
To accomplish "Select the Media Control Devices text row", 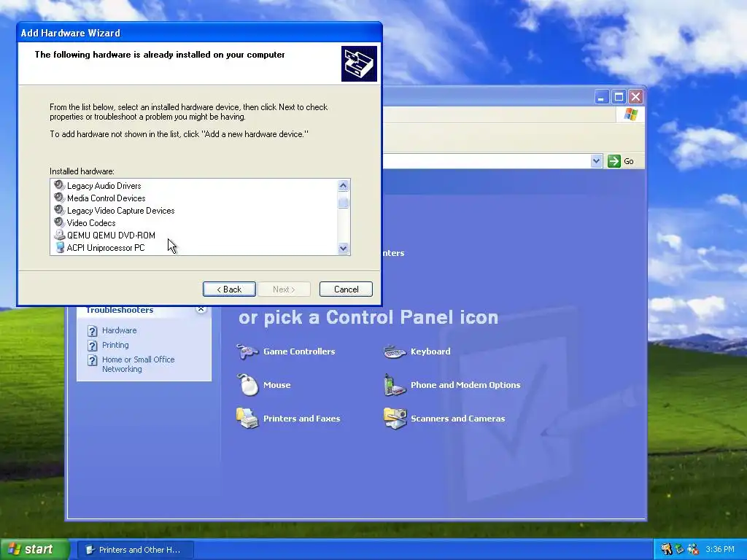I will 107,198.
